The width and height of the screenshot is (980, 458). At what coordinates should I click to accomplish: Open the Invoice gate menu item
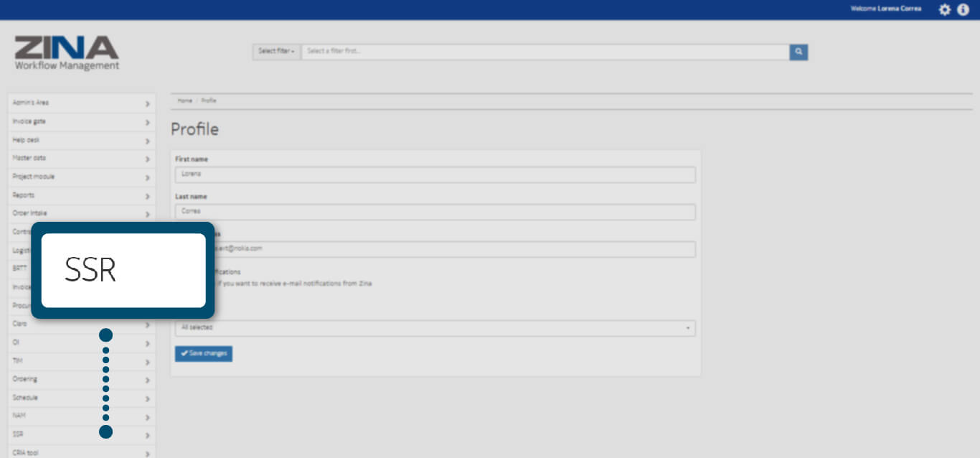[x=29, y=121]
